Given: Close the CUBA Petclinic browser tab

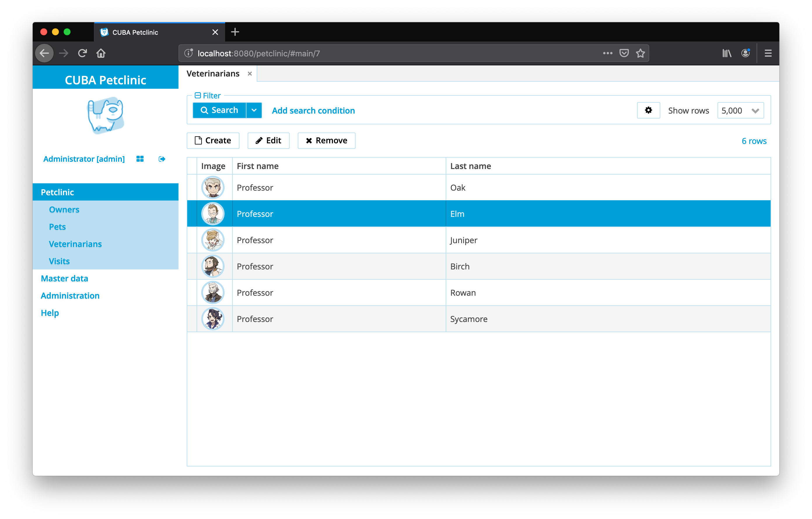Looking at the screenshot, I should pyautogui.click(x=215, y=32).
